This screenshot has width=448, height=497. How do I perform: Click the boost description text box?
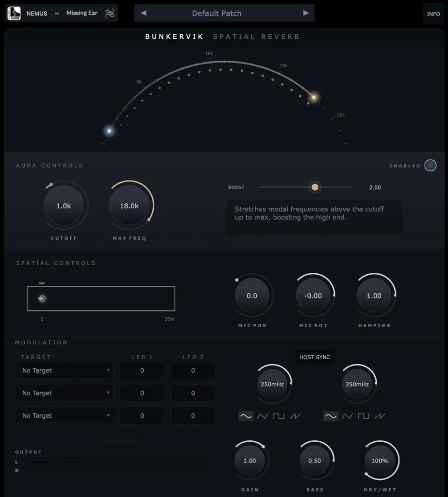pyautogui.click(x=314, y=218)
